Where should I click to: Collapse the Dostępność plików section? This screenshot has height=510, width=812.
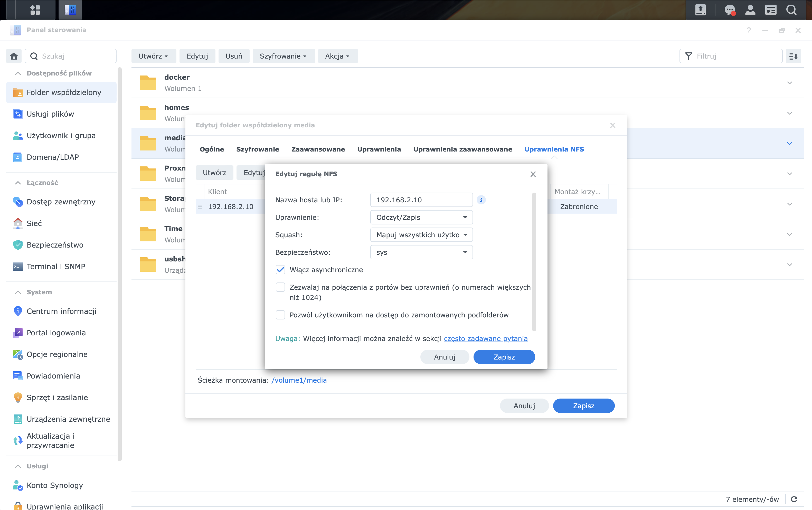pyautogui.click(x=18, y=73)
